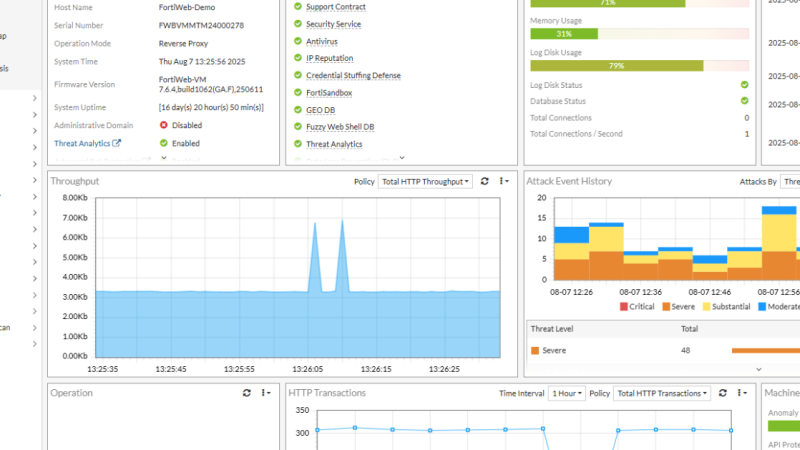Click the Total Connections / Second label
Screen dimensions: 800x450
click(576, 134)
